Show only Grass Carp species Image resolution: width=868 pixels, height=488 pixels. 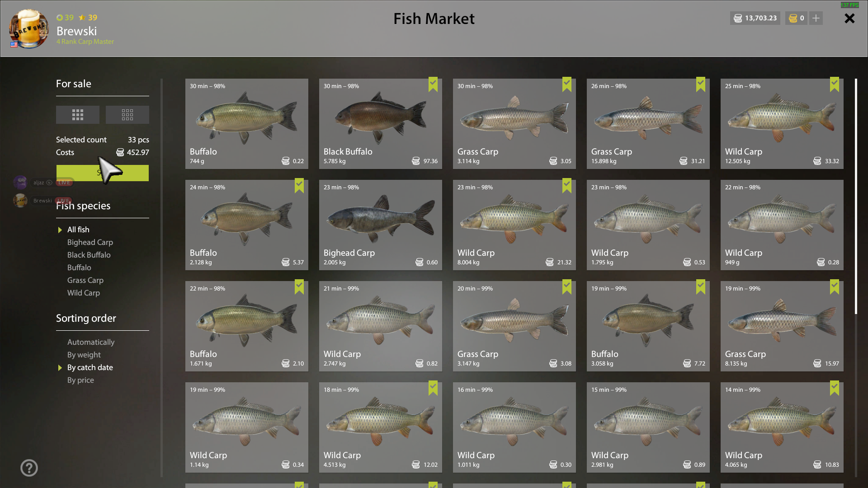[85, 280]
